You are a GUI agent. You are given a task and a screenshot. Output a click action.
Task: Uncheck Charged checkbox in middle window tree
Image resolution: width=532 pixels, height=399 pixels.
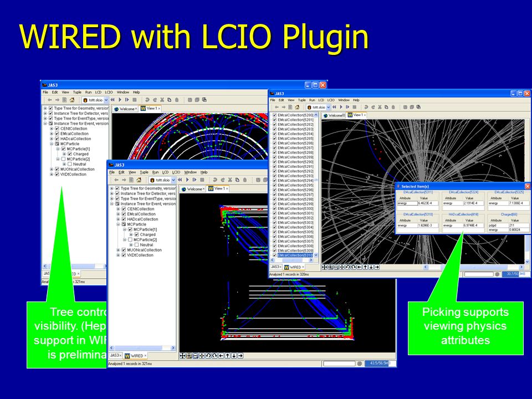tap(137, 234)
